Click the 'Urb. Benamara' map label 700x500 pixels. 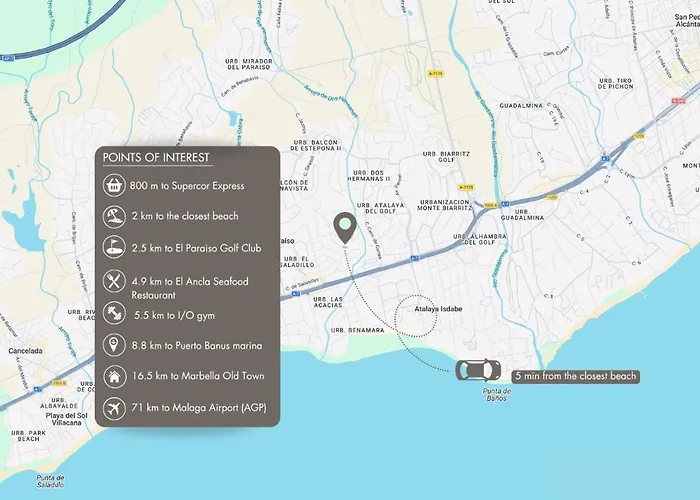tap(358, 330)
